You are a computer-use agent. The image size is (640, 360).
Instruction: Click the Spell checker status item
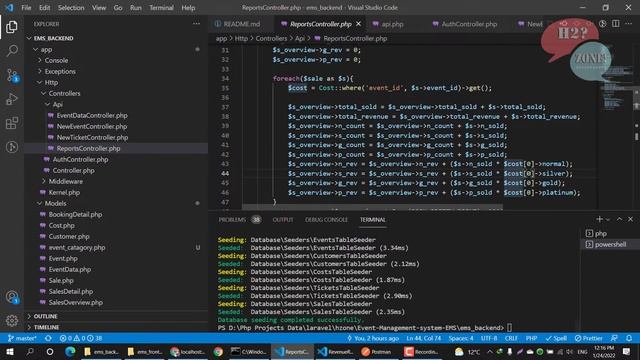(x=556, y=338)
